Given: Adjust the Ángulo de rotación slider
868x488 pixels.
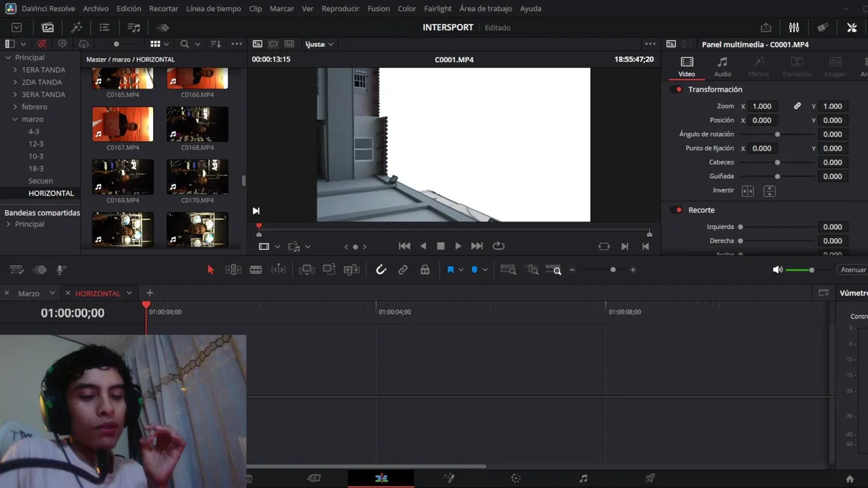Looking at the screenshot, I should (x=777, y=134).
